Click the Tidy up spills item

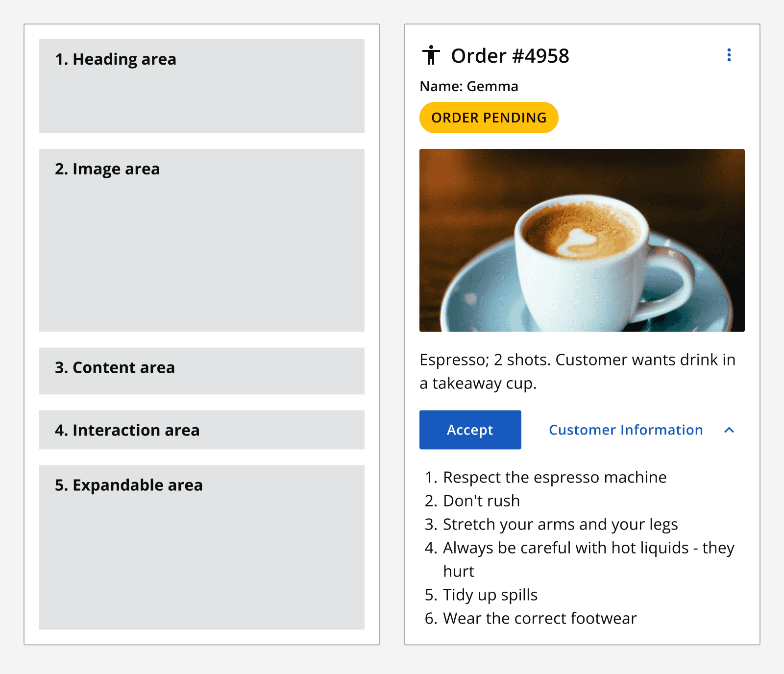pyautogui.click(x=490, y=595)
